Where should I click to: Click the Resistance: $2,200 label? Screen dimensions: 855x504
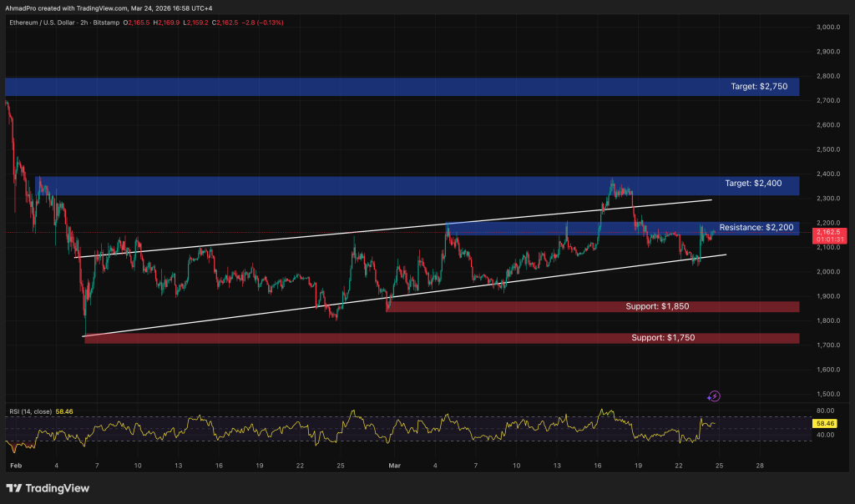click(756, 227)
